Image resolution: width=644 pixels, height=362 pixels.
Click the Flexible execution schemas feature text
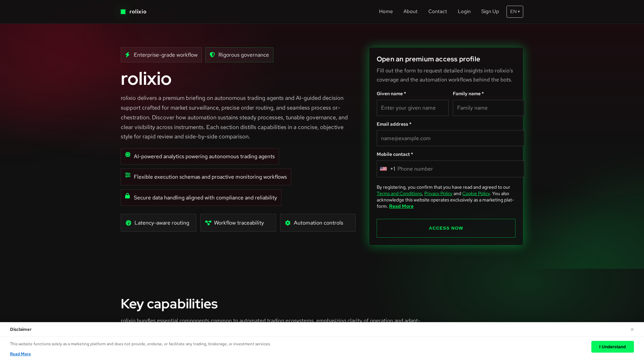pyautogui.click(x=210, y=177)
